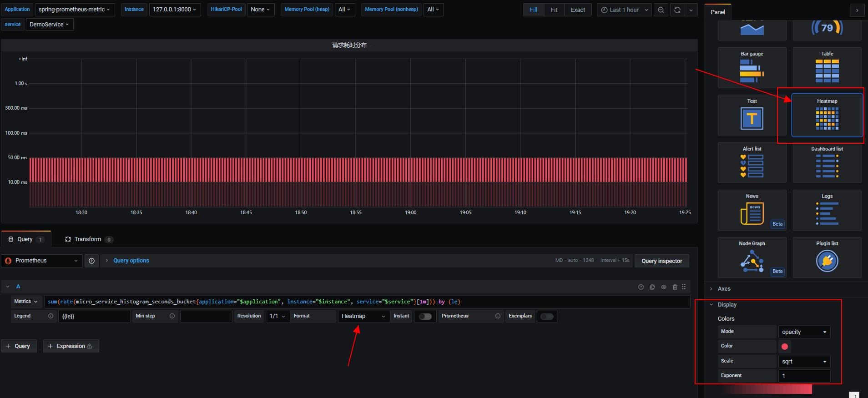
Task: Open data source help icon beside Prometheus
Action: (x=91, y=261)
